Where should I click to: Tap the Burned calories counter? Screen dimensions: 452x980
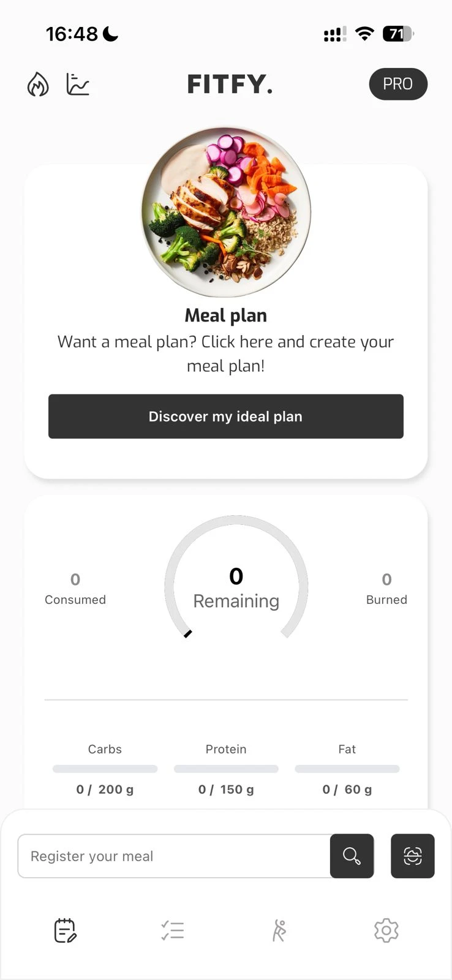point(386,588)
